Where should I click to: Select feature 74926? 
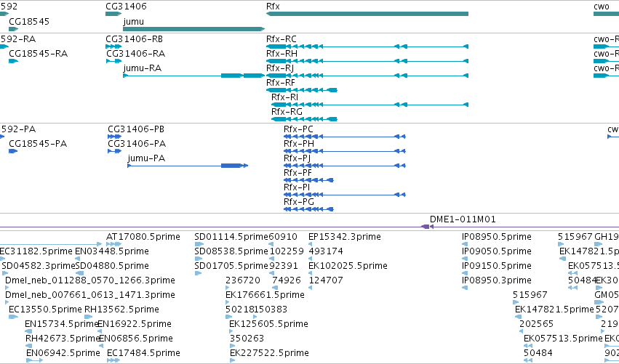pos(286,280)
